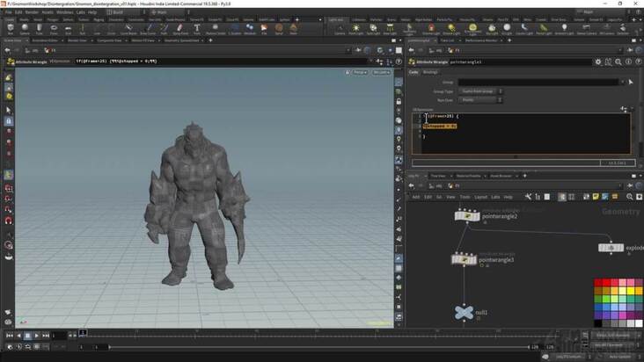Open the No cam camera menu
Screen dimensions: 644x362
(381, 73)
